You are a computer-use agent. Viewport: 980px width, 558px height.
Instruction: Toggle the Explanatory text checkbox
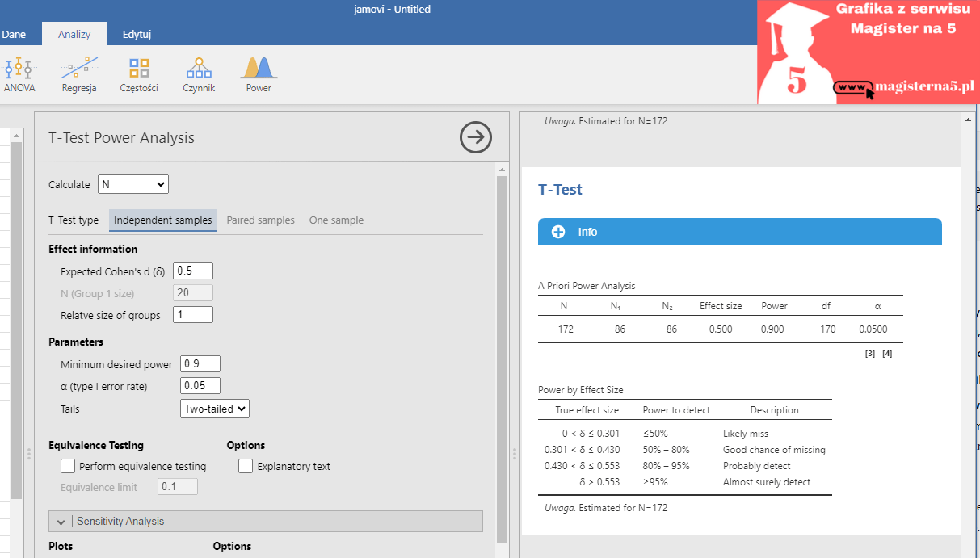[246, 466]
